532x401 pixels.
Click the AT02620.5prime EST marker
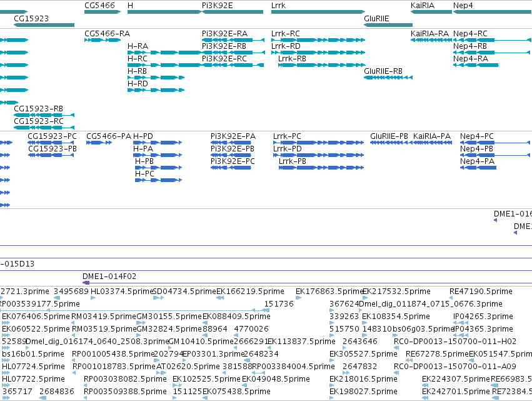click(161, 373)
